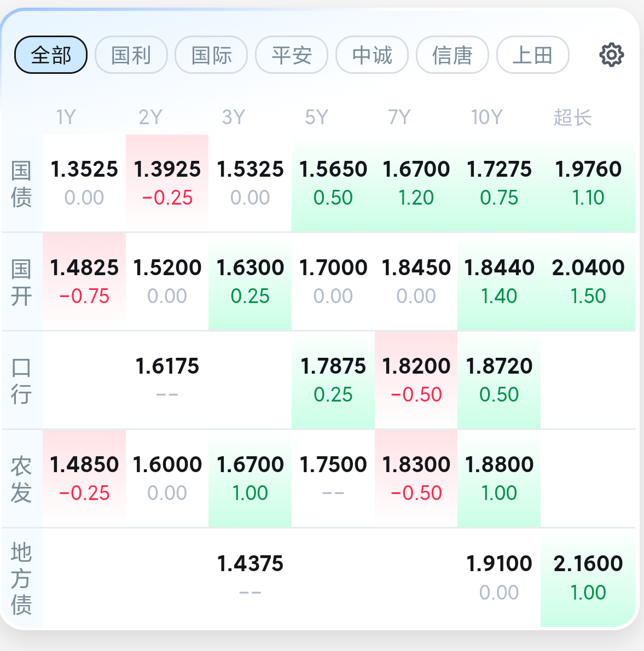Open 国债 5Y cell showing 1.5650
Viewport: 644px width, 651px height.
333,183
